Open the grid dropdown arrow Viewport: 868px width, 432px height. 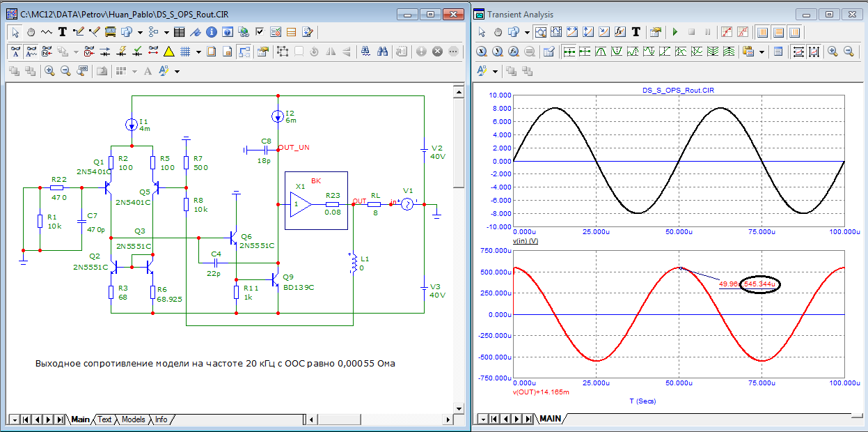click(x=198, y=52)
